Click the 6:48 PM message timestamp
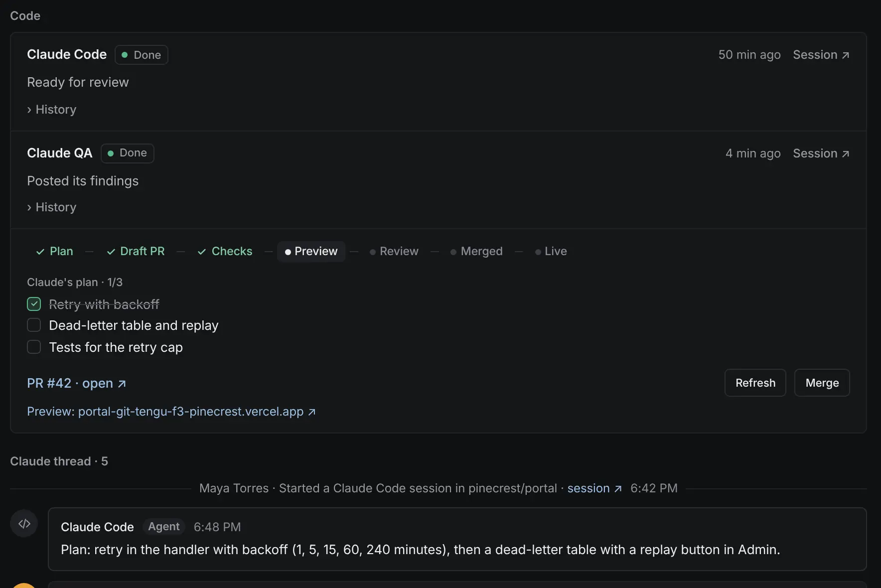Viewport: 881px width, 588px height. (x=217, y=527)
